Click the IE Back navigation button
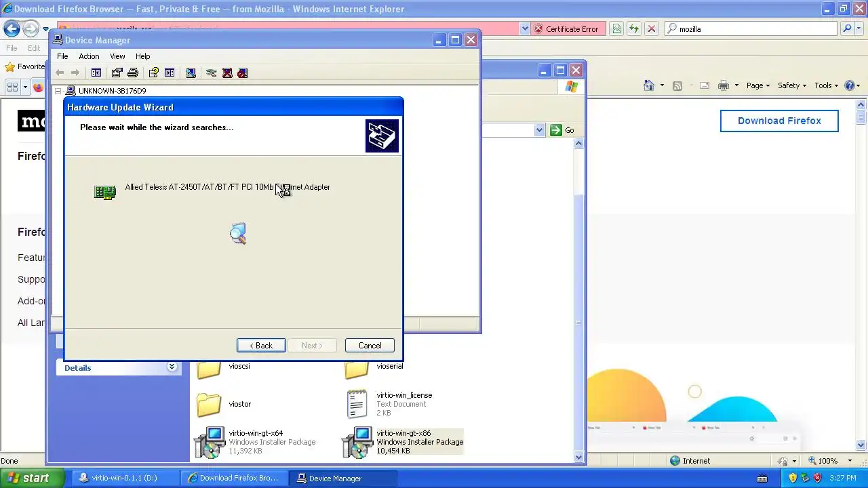The width and height of the screenshot is (868, 488). (x=12, y=28)
